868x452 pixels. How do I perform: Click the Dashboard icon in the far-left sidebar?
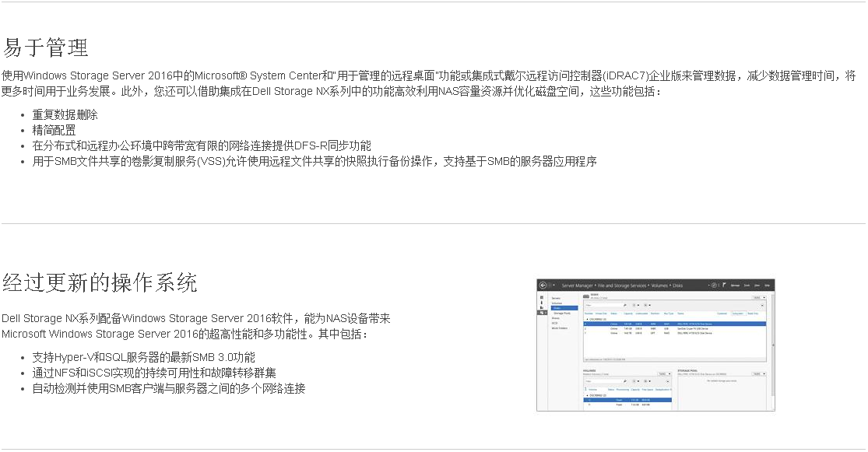tap(542, 297)
